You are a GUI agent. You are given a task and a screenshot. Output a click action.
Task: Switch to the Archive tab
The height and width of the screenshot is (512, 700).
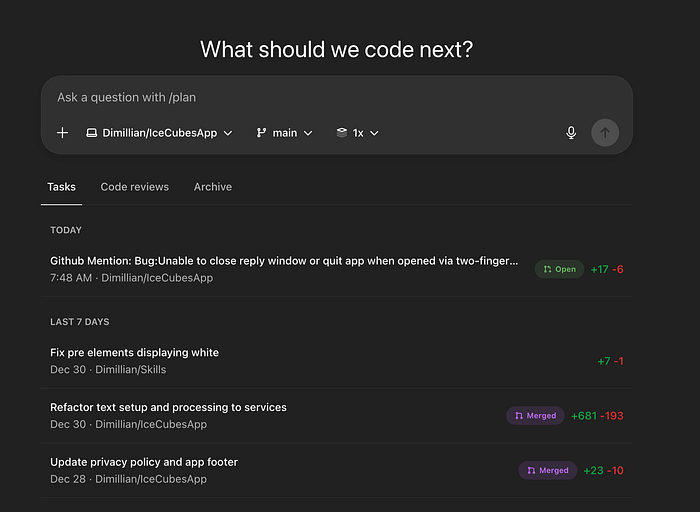(212, 187)
